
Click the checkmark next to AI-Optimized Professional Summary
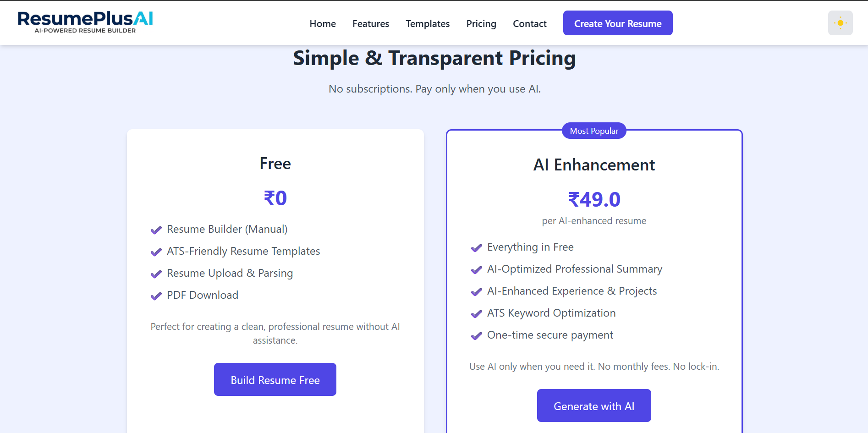coord(476,270)
